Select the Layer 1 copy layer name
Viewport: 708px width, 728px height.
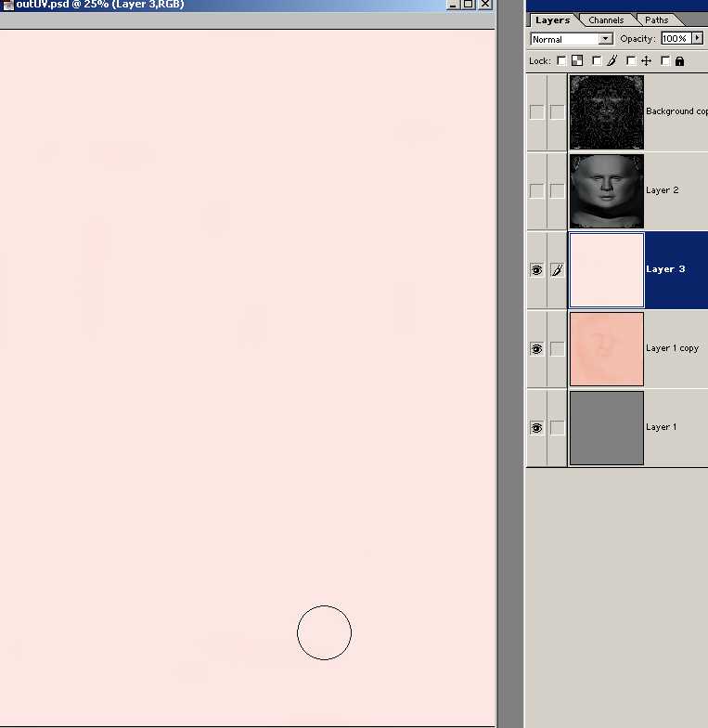coord(672,348)
